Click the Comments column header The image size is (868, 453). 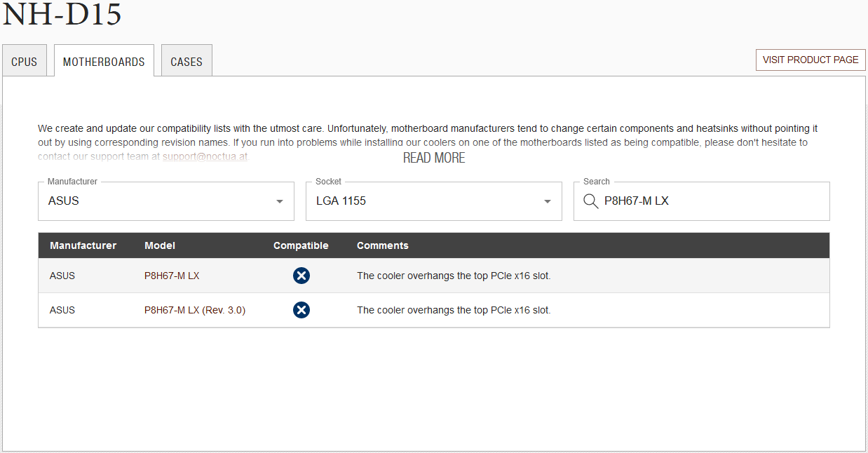coord(383,245)
